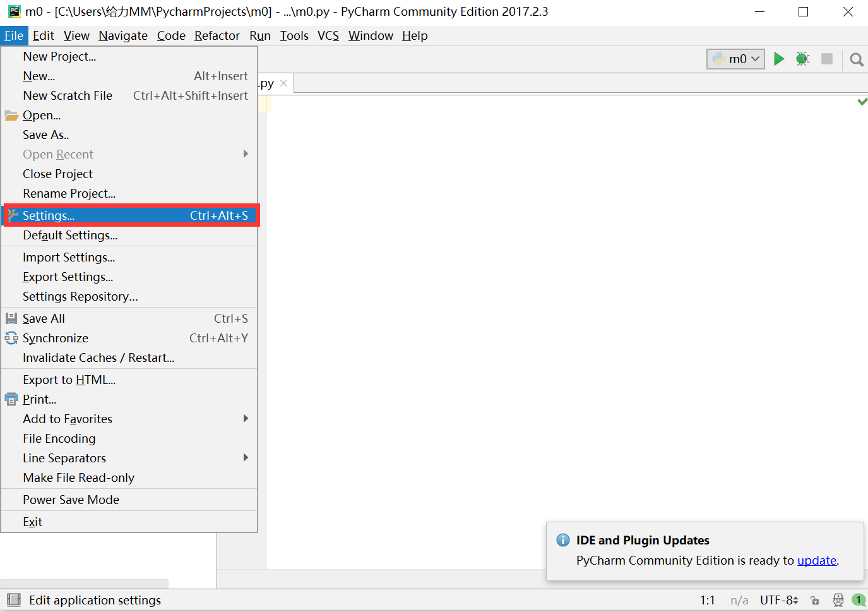868x612 pixels.
Task: Click the IDE and Plugin Updates title
Action: pyautogui.click(x=643, y=540)
